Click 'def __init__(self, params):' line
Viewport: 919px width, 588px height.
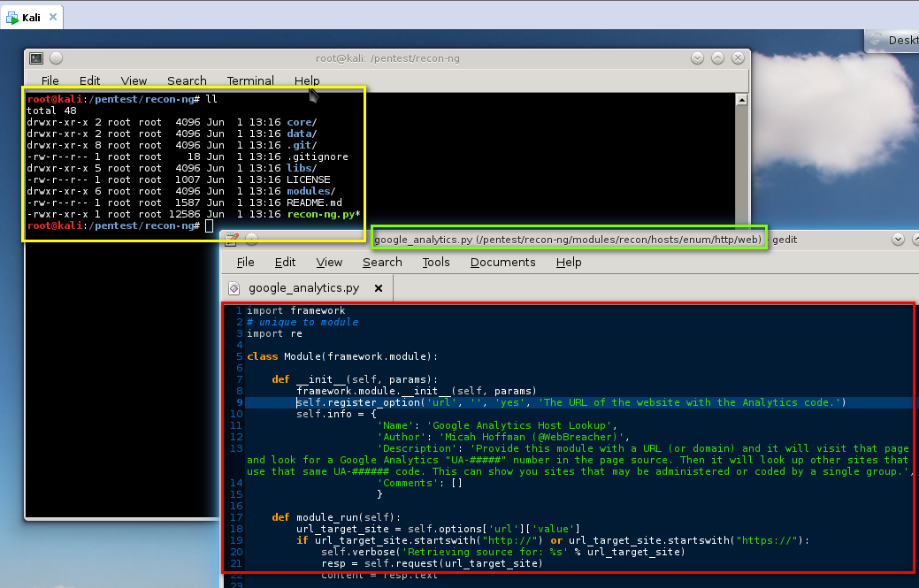coord(355,379)
